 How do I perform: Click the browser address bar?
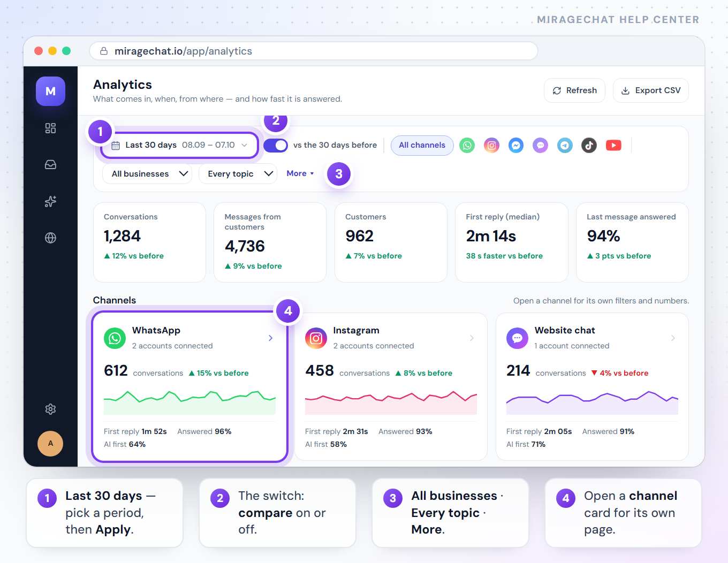click(314, 51)
